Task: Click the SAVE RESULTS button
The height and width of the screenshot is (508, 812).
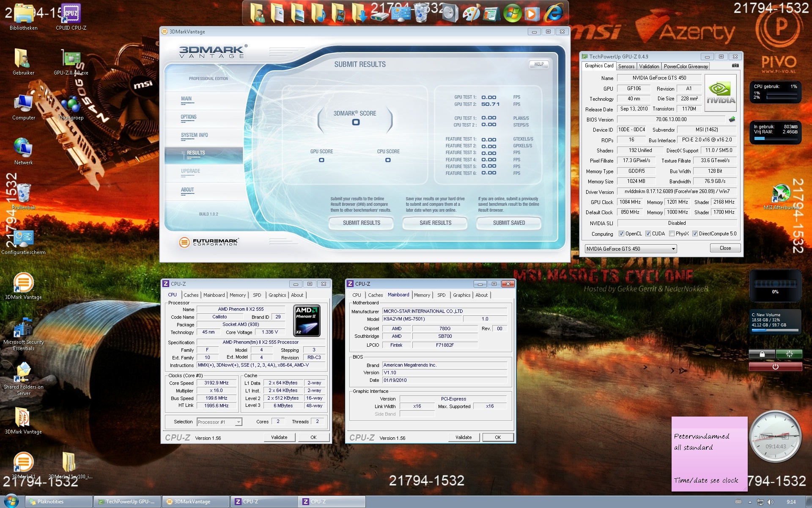Action: 435,223
